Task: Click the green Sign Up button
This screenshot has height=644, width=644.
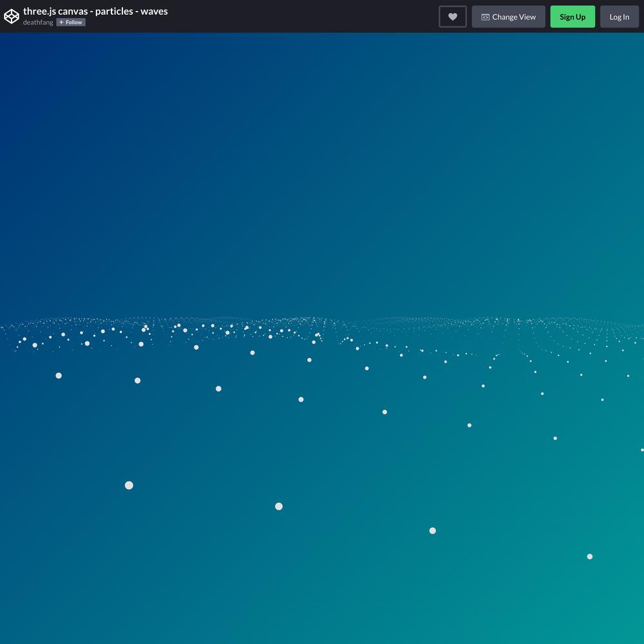Action: click(x=573, y=17)
